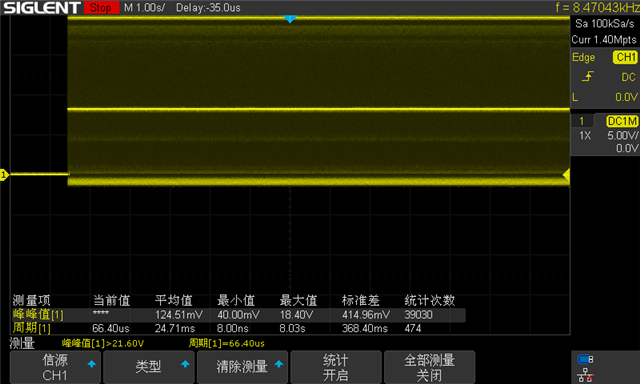This screenshot has width=640, height=384.
Task: Open the 信源 CH1 source selector
Action: (x=55, y=367)
